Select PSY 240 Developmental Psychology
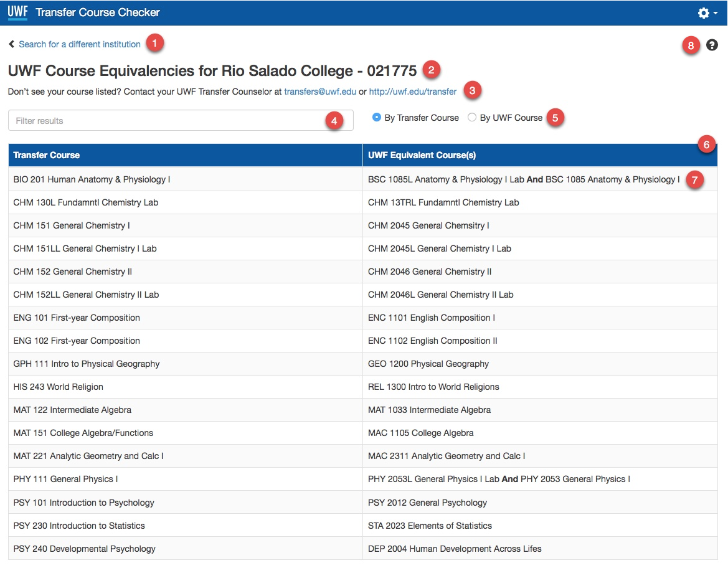This screenshot has width=728, height=568. coord(85,549)
